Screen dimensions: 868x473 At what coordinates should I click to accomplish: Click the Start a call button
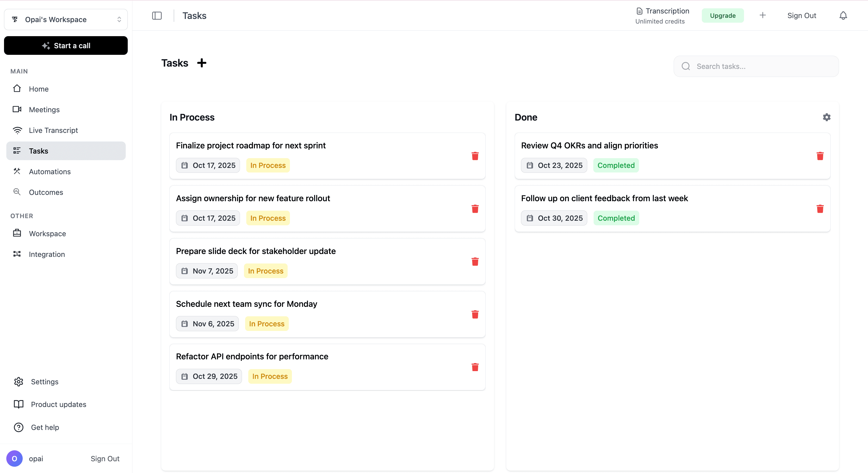point(66,45)
